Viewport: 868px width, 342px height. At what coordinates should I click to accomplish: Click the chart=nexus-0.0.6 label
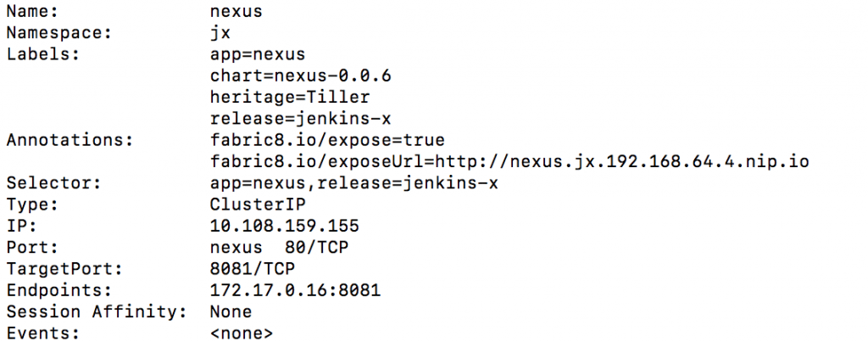[x=300, y=76]
